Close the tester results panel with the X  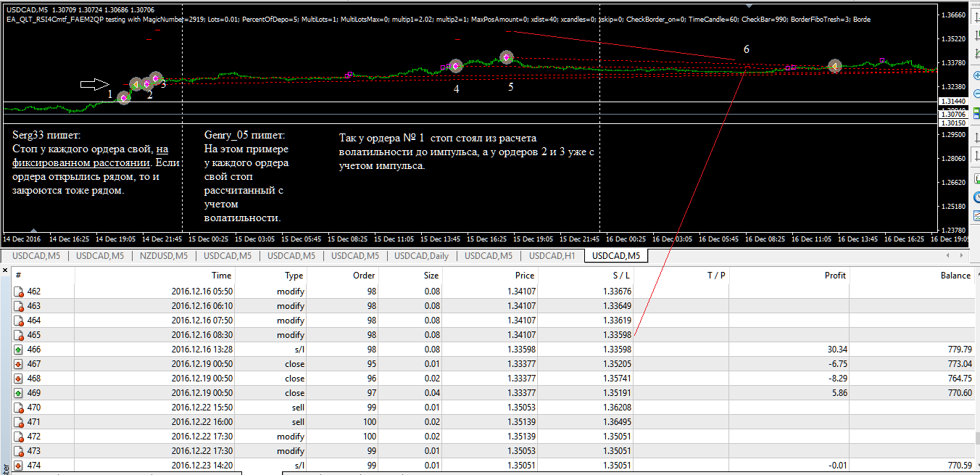click(4, 270)
